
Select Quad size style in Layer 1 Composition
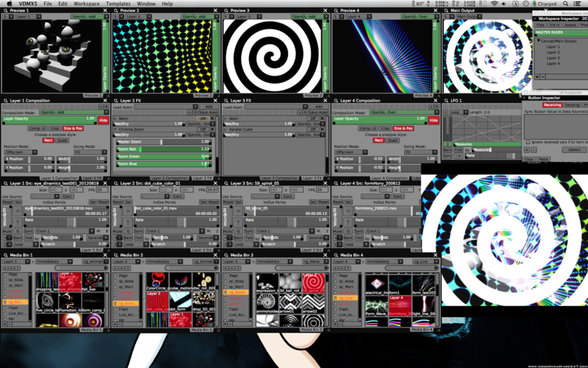(62, 141)
